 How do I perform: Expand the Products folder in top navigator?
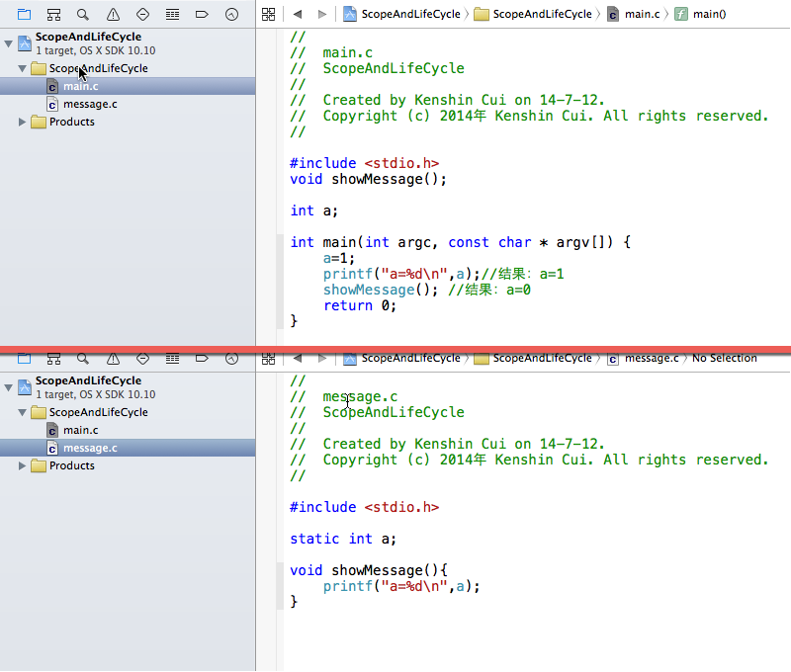[22, 122]
